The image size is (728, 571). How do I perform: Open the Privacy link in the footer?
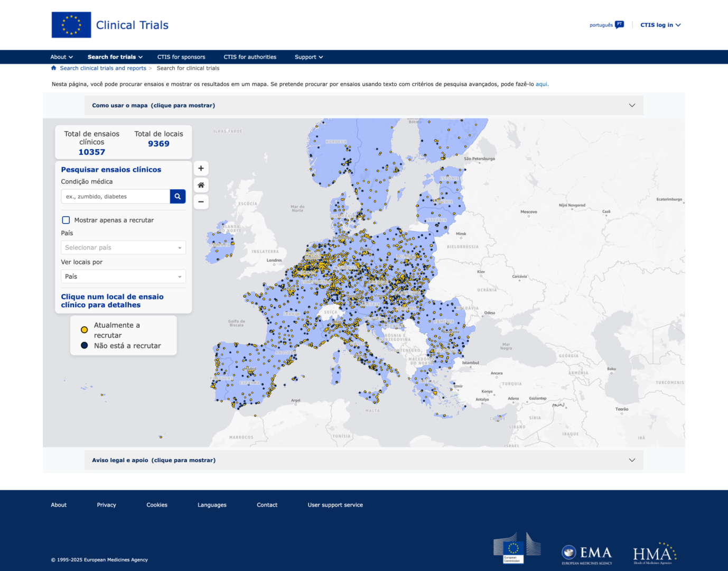point(106,505)
